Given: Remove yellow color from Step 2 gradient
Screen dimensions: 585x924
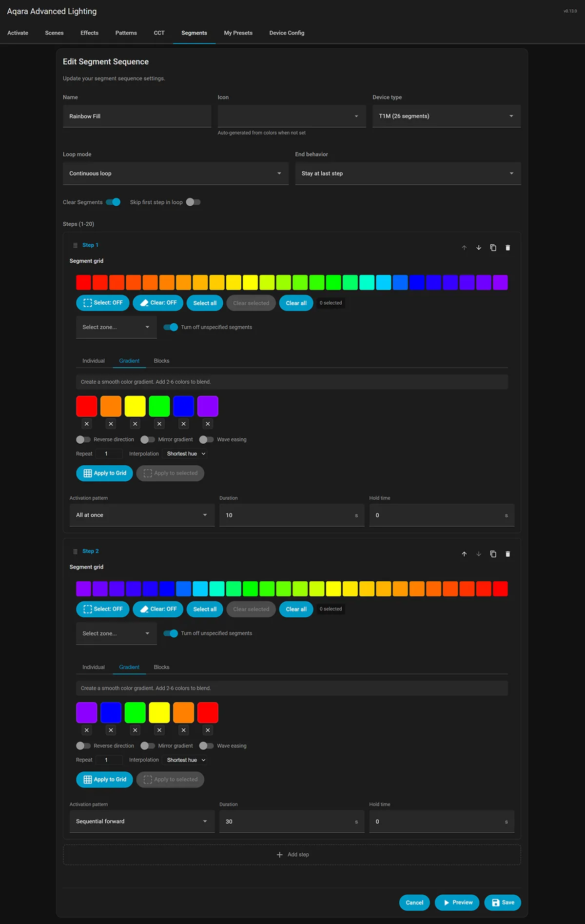Looking at the screenshot, I should tap(159, 730).
